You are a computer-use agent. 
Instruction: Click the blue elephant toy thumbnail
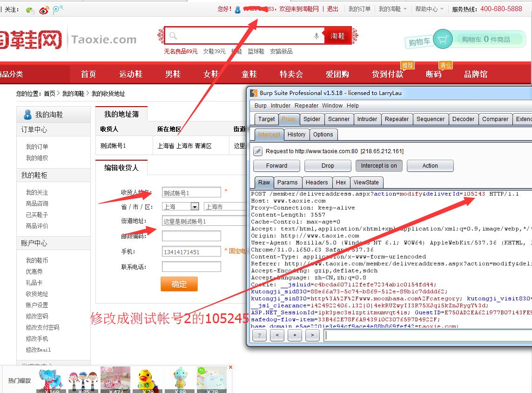click(x=51, y=380)
